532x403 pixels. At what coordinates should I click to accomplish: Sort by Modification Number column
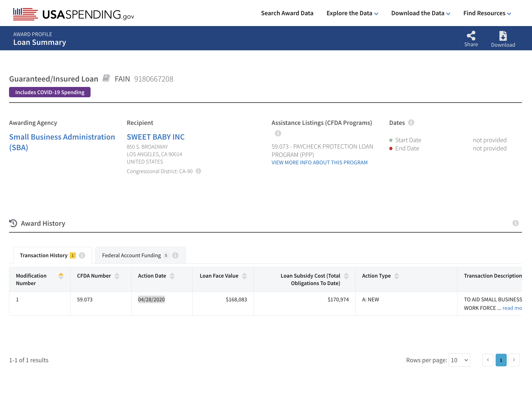pyautogui.click(x=61, y=276)
